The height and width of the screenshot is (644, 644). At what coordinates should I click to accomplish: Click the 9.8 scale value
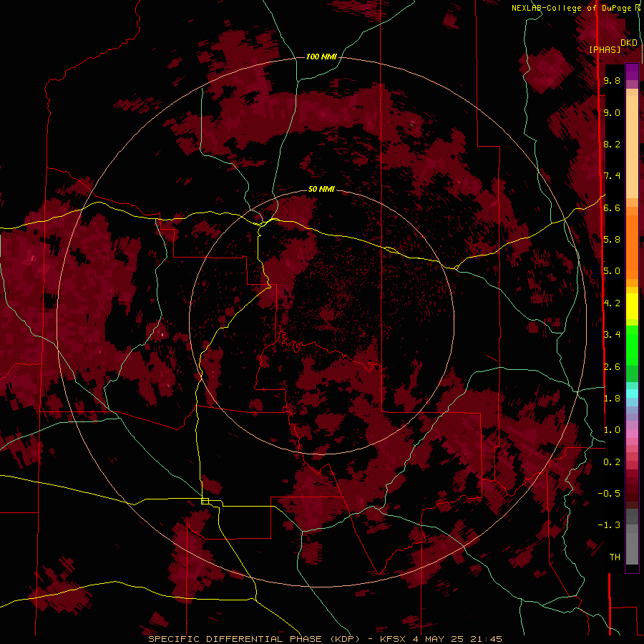(x=612, y=80)
